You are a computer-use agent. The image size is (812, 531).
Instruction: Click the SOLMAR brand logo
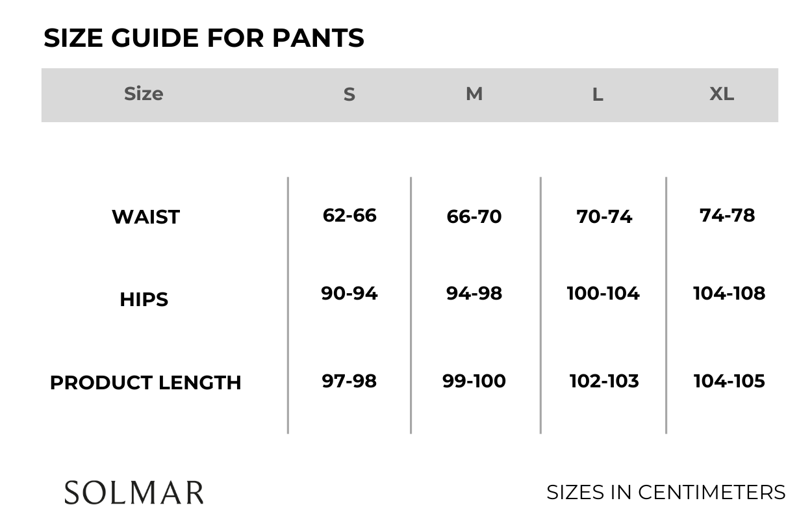[x=134, y=493]
